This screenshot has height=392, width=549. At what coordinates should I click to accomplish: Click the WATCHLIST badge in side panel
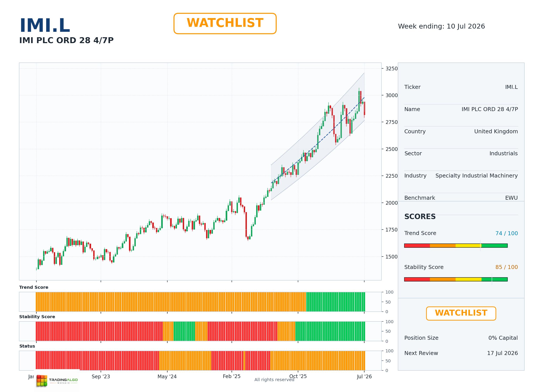pyautogui.click(x=461, y=313)
